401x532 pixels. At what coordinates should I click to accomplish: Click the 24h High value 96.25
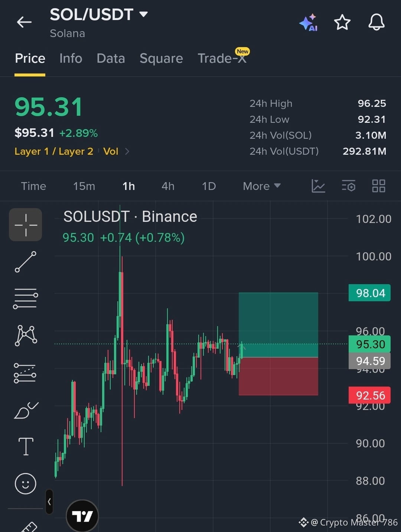372,104
